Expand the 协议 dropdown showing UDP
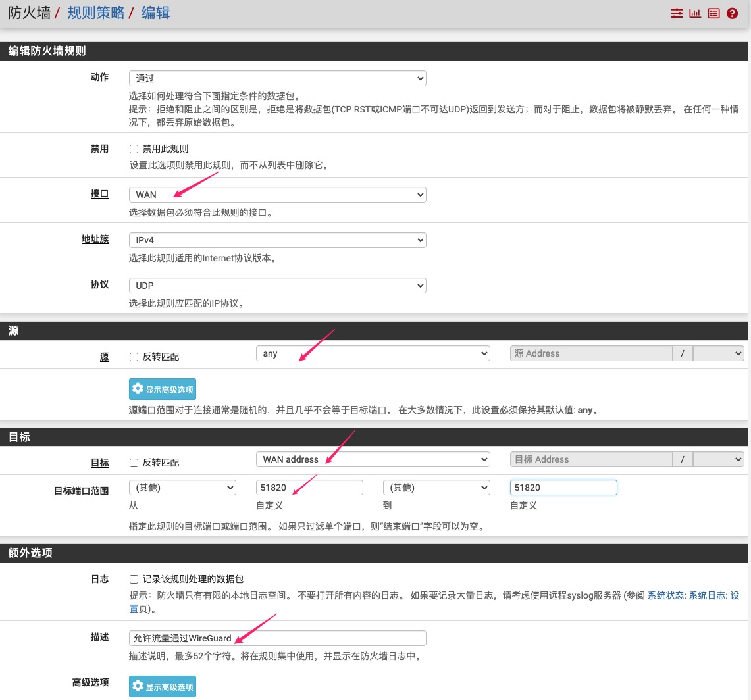Viewport: 751px width, 700px height. click(x=277, y=286)
